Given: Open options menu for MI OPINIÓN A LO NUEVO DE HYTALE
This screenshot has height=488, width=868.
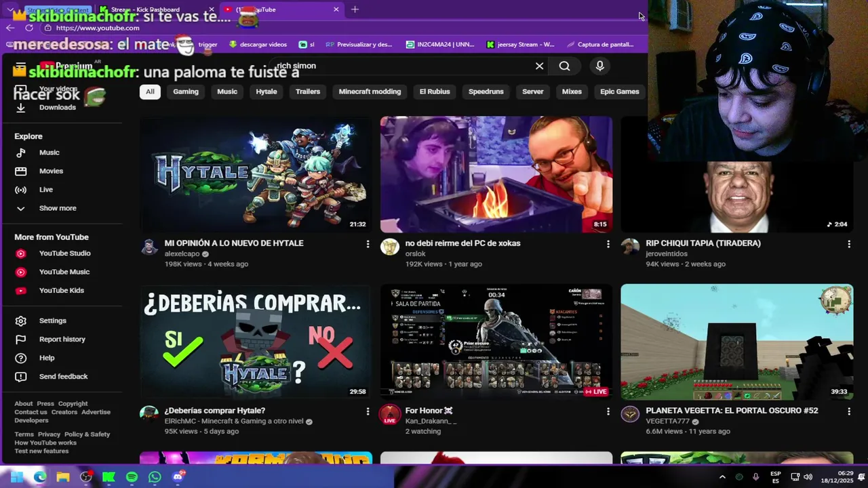Looking at the screenshot, I should [368, 244].
